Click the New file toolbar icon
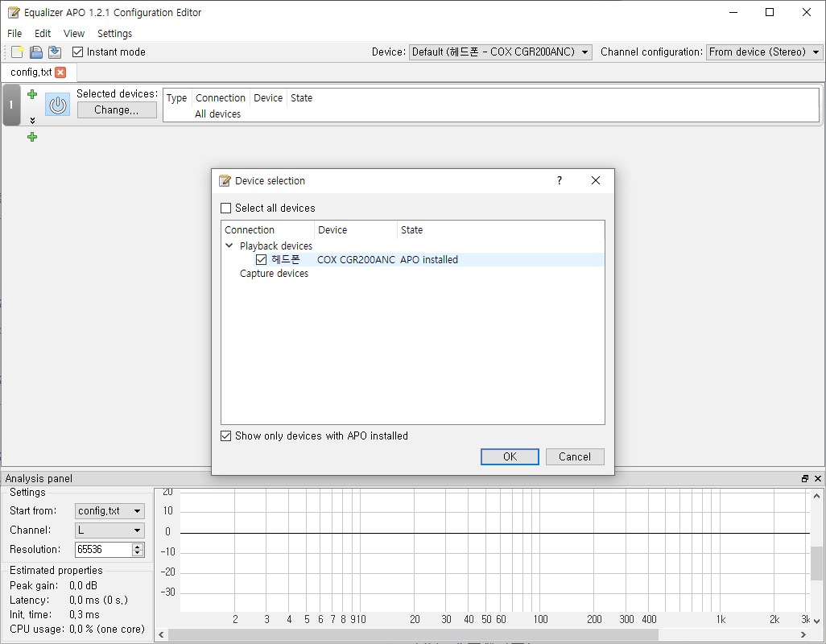This screenshot has width=826, height=644. [18, 52]
